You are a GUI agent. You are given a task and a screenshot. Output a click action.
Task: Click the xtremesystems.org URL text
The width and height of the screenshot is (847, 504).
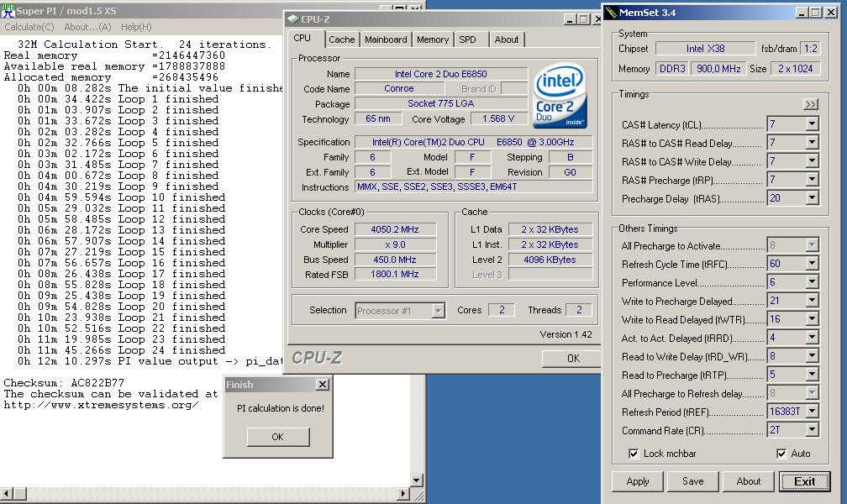[x=101, y=405]
